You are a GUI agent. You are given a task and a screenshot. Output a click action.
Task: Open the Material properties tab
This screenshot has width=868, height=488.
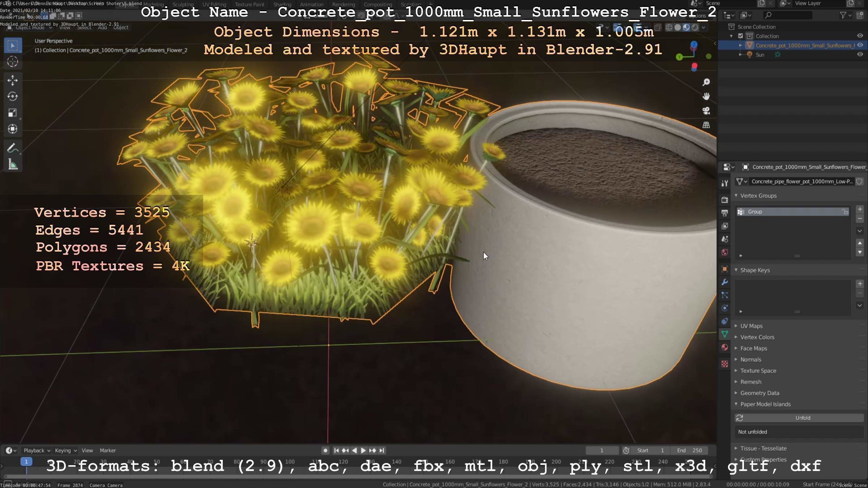tap(724, 347)
